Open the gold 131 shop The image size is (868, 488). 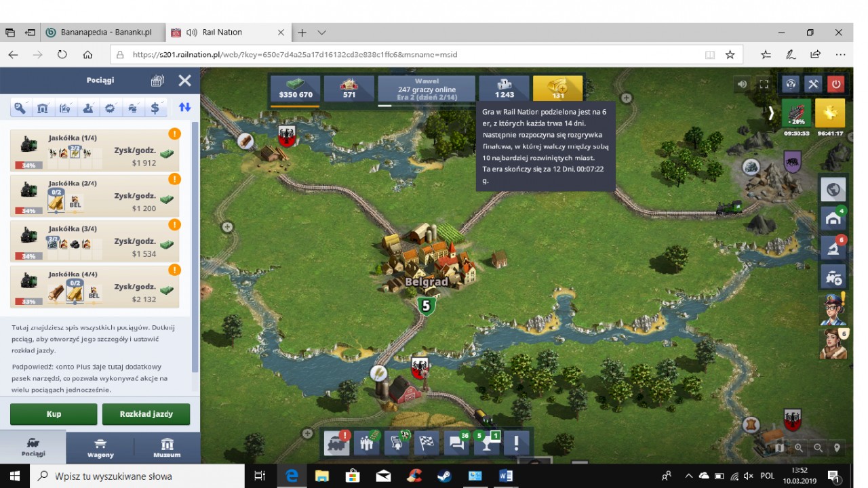click(x=557, y=89)
